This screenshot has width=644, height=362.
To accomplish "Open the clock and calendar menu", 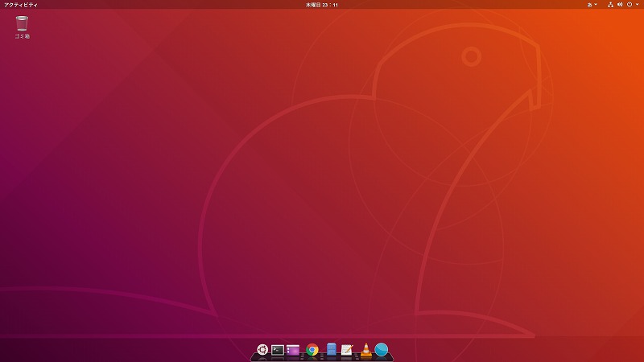I will click(321, 5).
